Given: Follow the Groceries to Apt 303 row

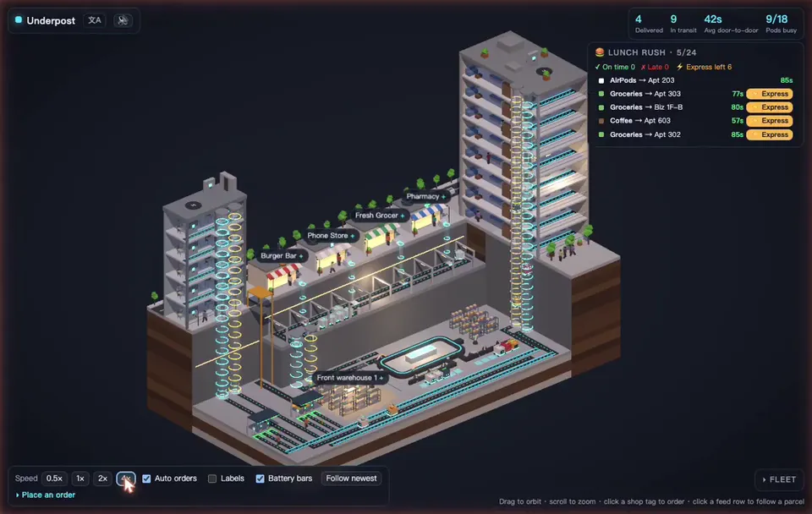Looking at the screenshot, I should (x=695, y=94).
